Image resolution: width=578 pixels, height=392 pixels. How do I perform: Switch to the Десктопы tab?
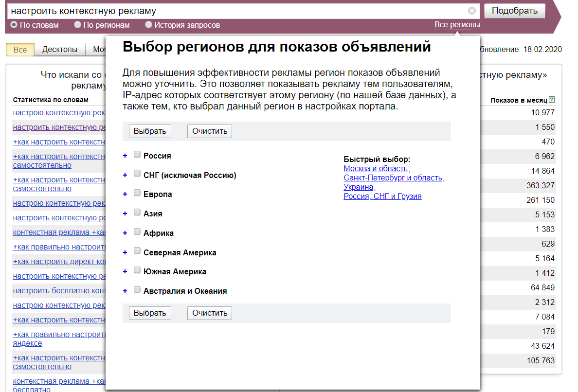[60, 50]
